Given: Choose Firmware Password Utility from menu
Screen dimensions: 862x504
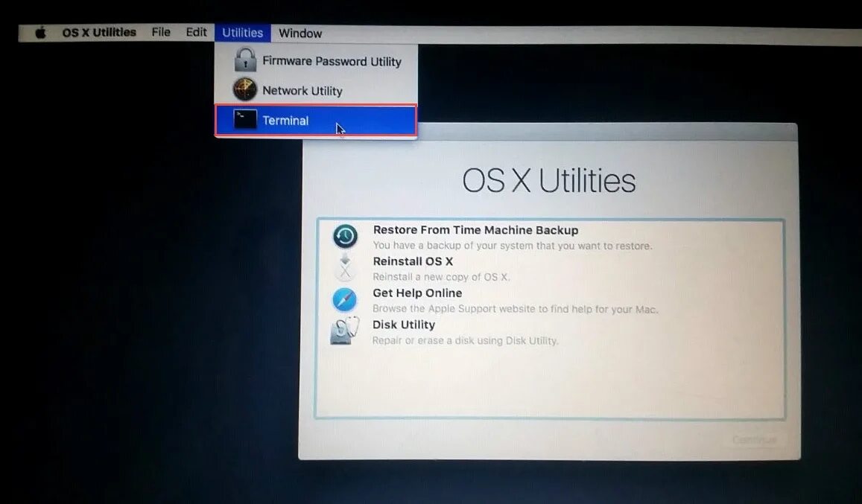Looking at the screenshot, I should pyautogui.click(x=316, y=60).
